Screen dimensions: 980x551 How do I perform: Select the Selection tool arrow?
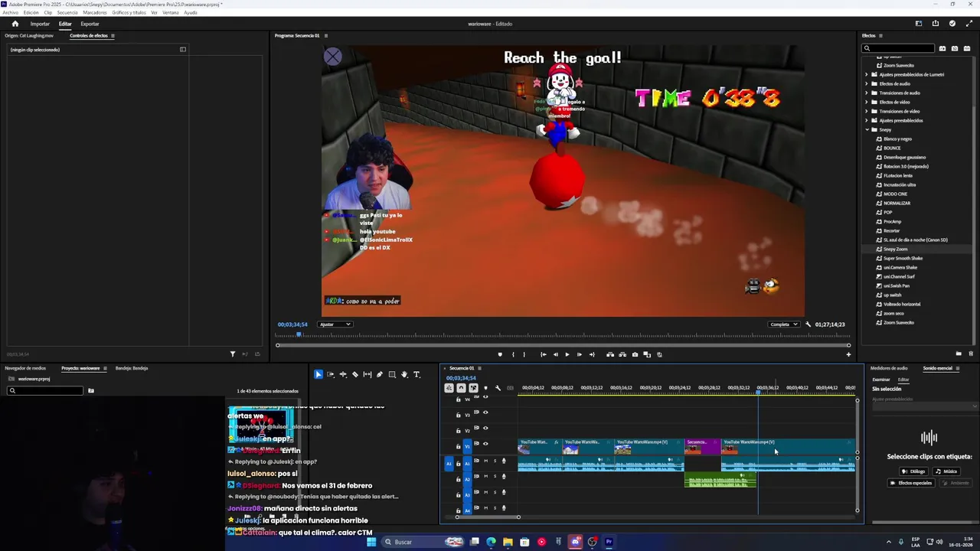(x=318, y=374)
